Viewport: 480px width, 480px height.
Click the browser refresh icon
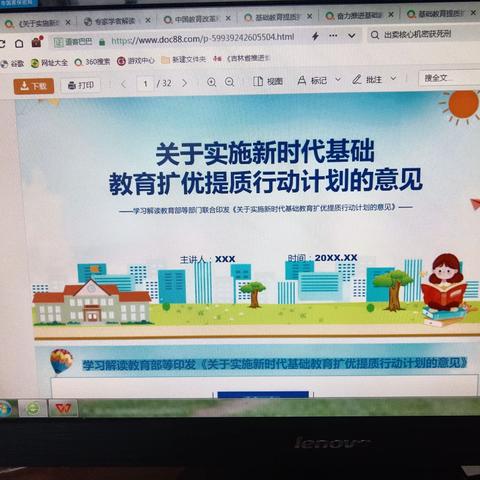pyautogui.click(x=2, y=44)
